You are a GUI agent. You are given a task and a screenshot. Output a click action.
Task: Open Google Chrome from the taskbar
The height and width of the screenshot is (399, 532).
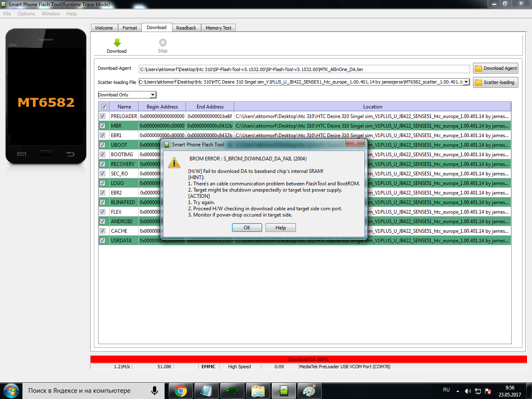180,391
